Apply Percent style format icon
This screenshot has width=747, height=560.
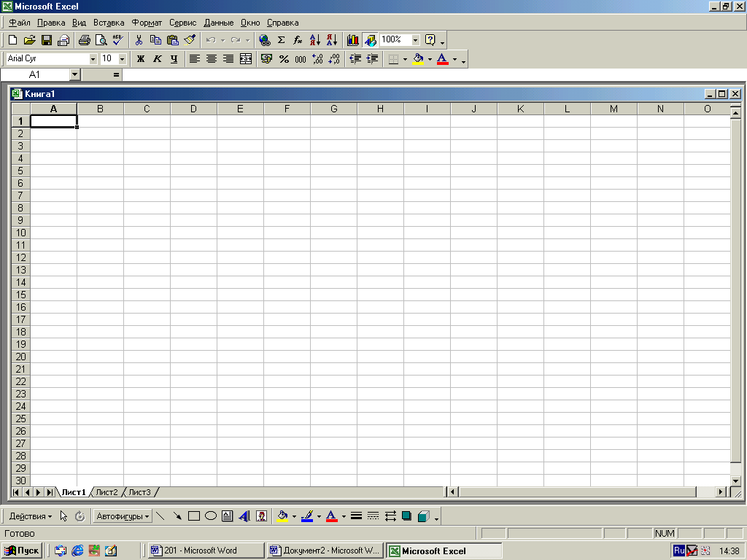284,59
